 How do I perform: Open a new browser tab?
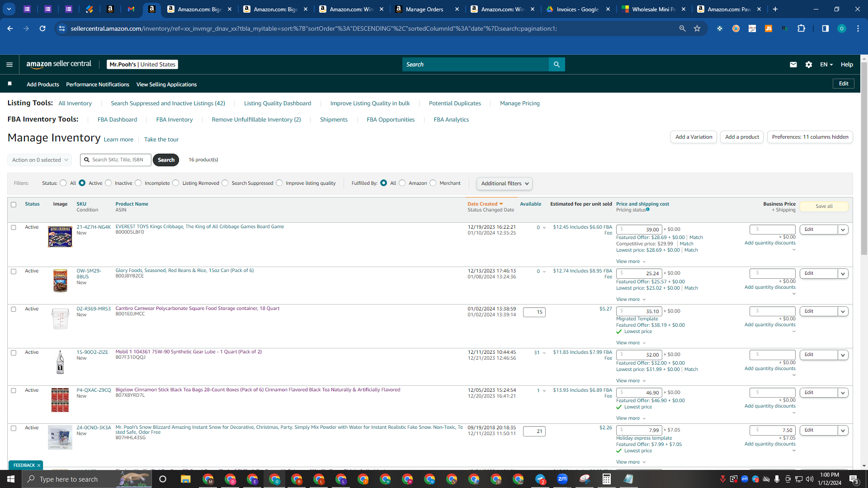pyautogui.click(x=775, y=9)
